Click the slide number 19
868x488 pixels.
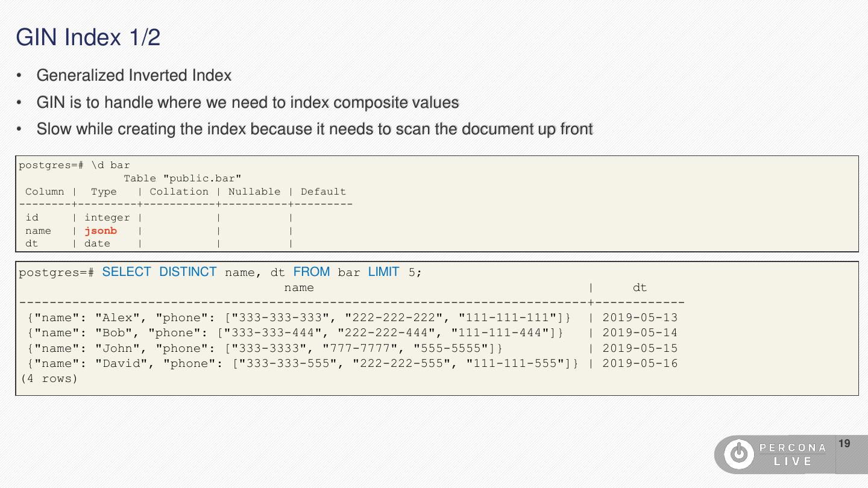point(844,444)
